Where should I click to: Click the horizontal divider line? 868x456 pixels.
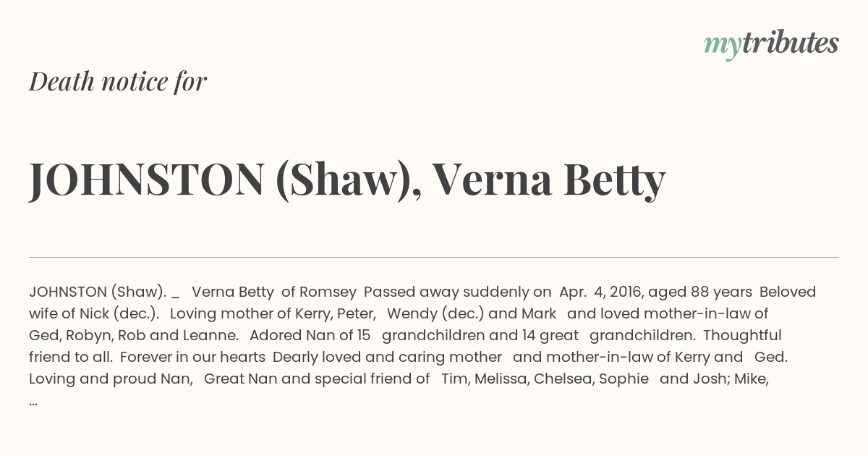[434, 257]
